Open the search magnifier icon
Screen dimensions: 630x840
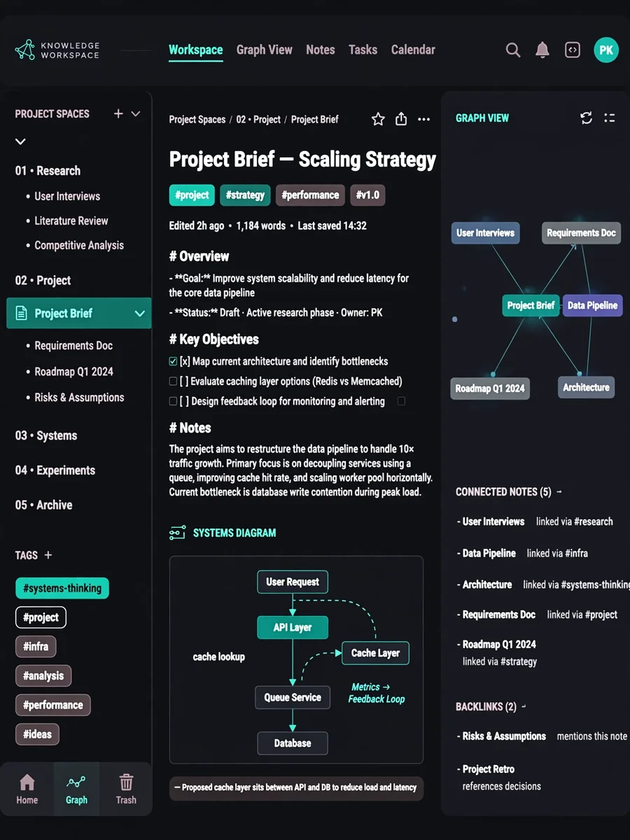point(513,50)
